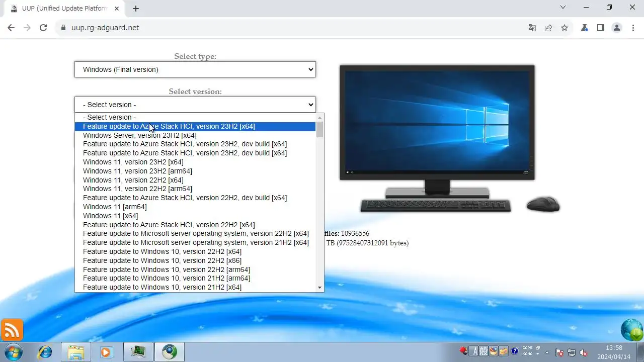Select Windows 11, version 22H2 [x64]
This screenshot has width=644, height=362.
[x=195, y=180]
